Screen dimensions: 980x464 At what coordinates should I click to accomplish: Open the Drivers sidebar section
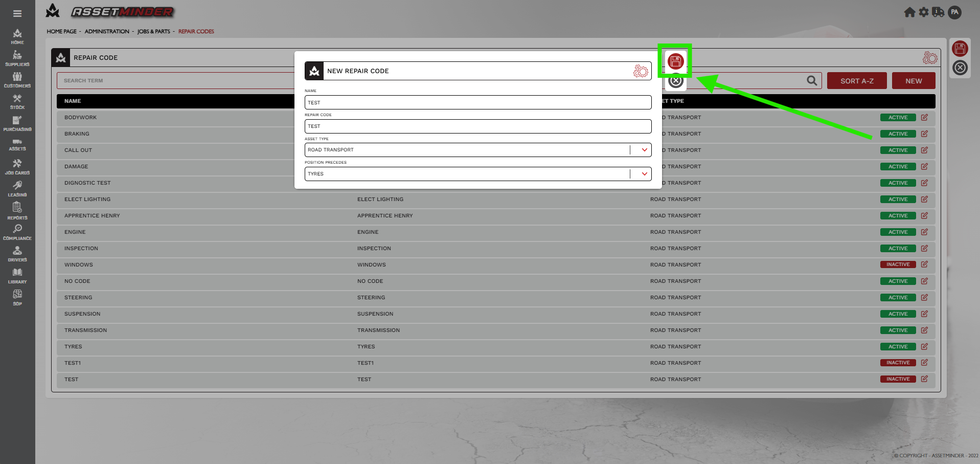pos(17,254)
